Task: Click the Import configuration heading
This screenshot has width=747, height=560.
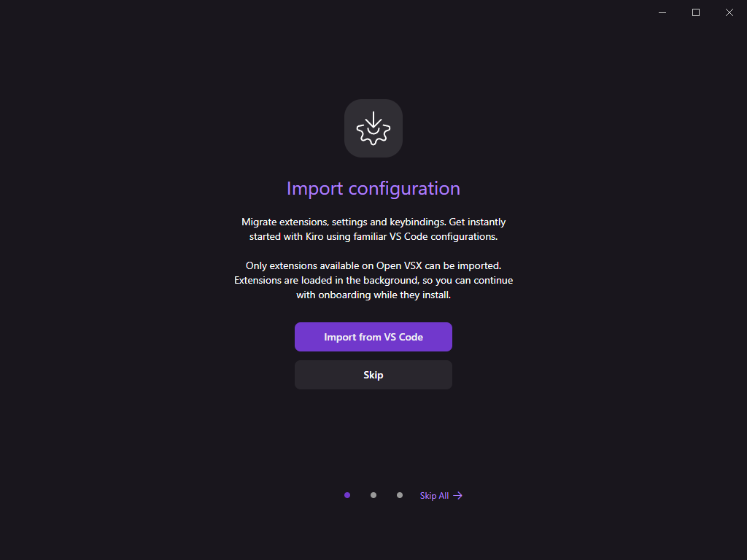Action: pyautogui.click(x=373, y=188)
